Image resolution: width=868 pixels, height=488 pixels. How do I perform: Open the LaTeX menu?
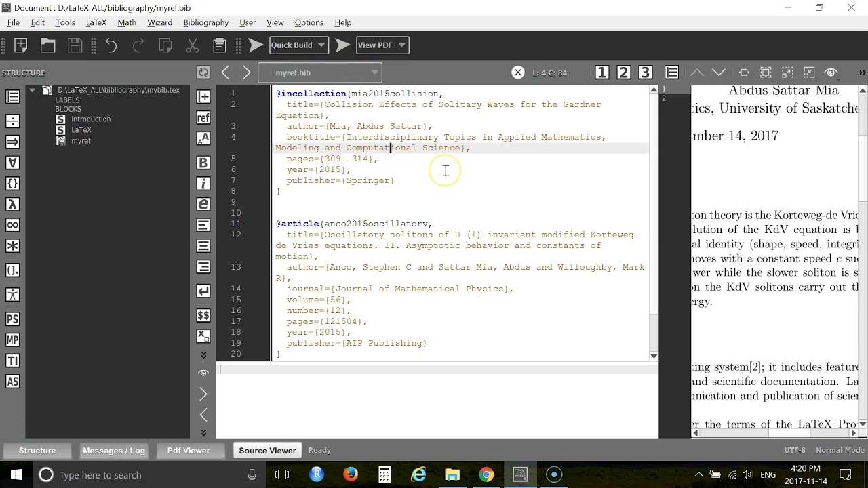tap(96, 22)
